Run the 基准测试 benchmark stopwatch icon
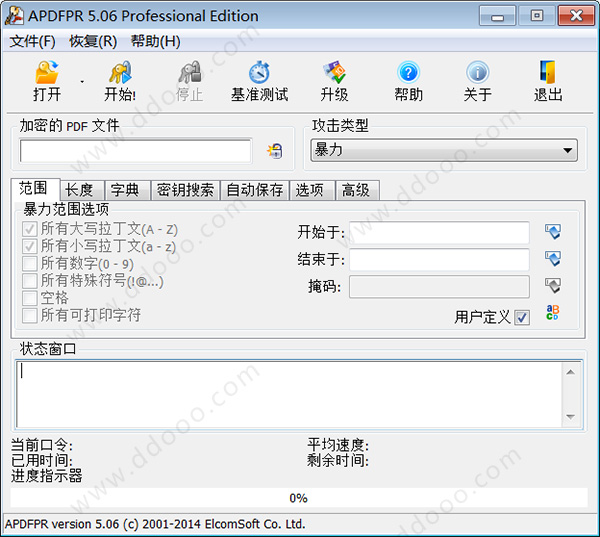600x537 pixels. (259, 72)
